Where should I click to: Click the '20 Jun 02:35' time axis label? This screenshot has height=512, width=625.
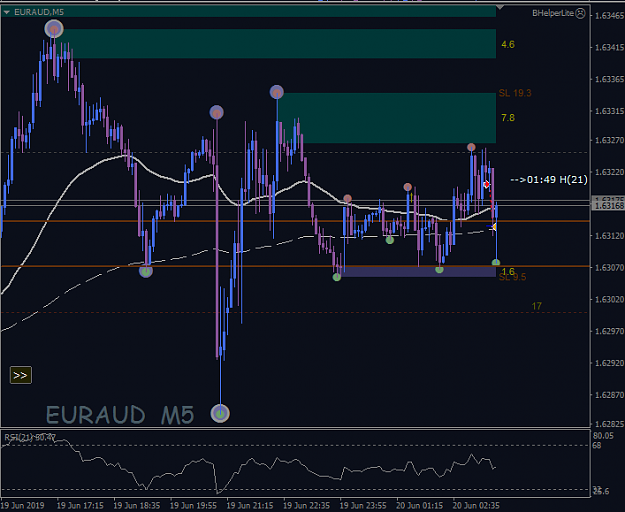[476, 505]
